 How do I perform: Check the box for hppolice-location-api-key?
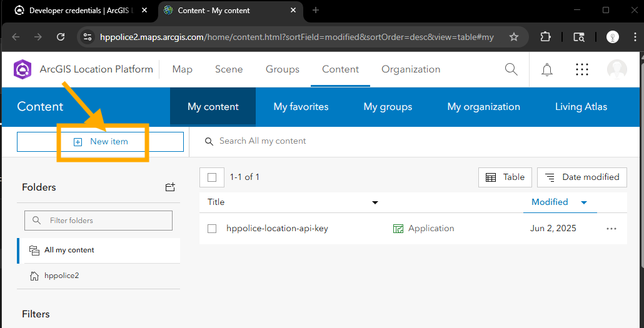click(212, 229)
